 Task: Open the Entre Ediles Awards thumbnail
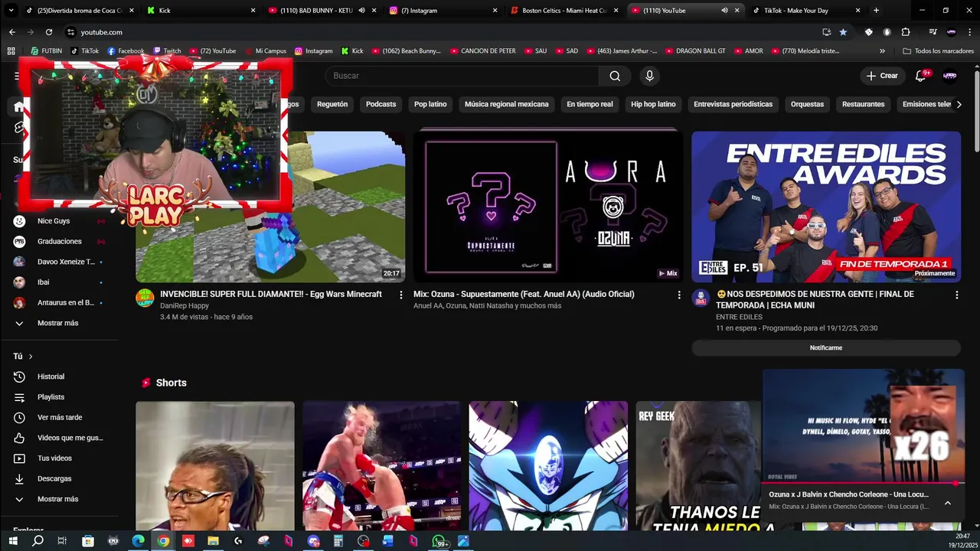tap(826, 207)
